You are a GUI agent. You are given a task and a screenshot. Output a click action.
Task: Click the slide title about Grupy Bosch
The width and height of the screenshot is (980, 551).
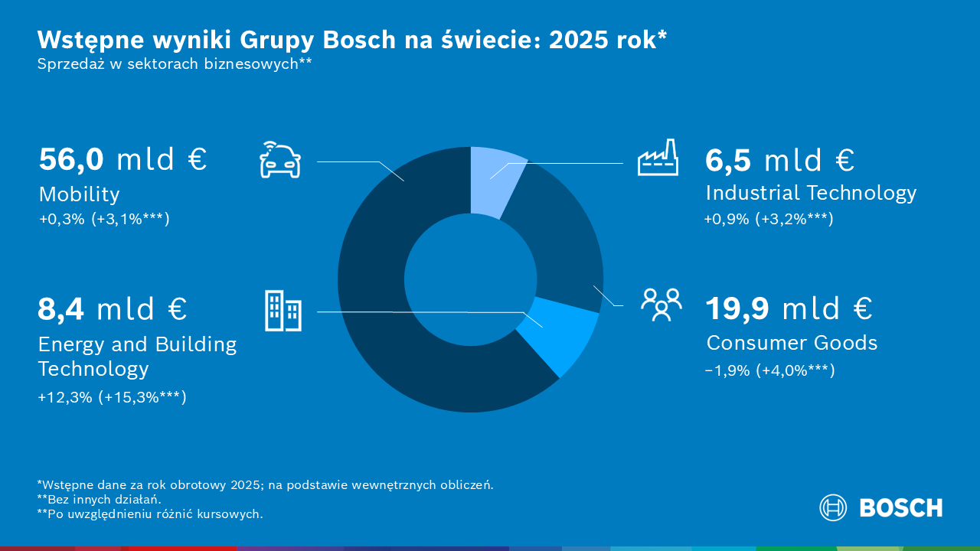pyautogui.click(x=352, y=40)
